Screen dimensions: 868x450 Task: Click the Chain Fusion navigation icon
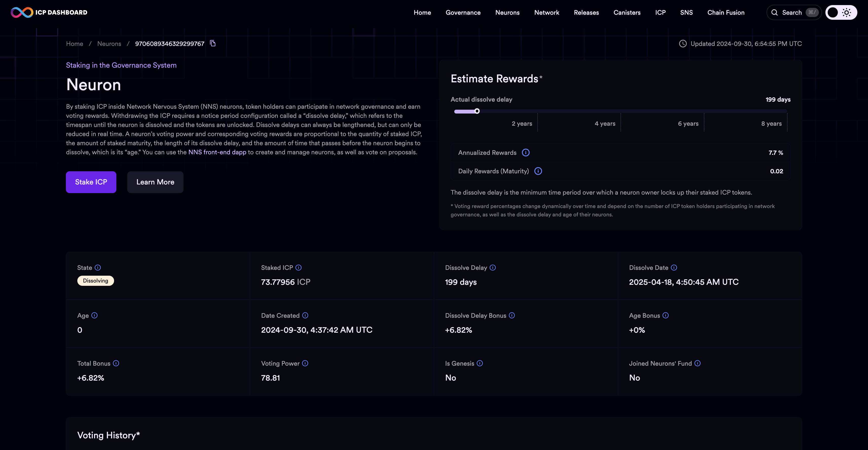point(726,12)
